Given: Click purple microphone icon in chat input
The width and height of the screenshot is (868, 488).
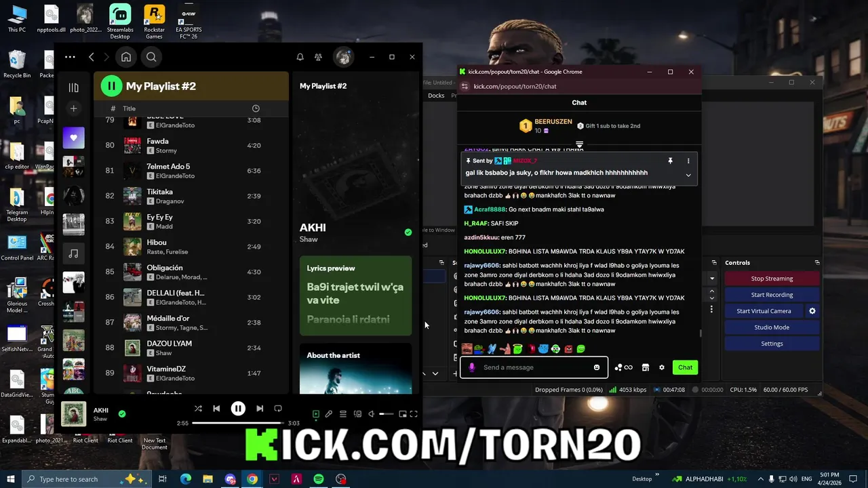Looking at the screenshot, I should [x=472, y=367].
